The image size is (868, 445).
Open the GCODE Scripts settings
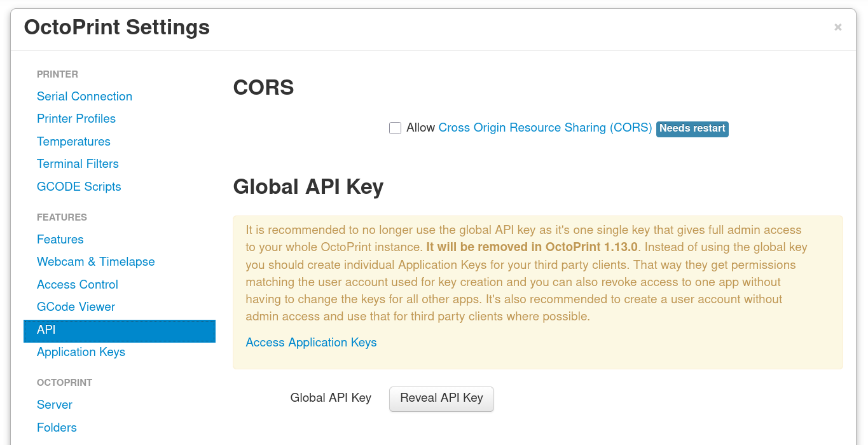point(79,186)
